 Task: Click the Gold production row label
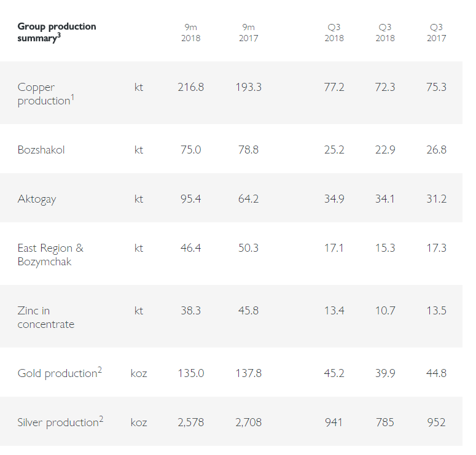(59, 373)
